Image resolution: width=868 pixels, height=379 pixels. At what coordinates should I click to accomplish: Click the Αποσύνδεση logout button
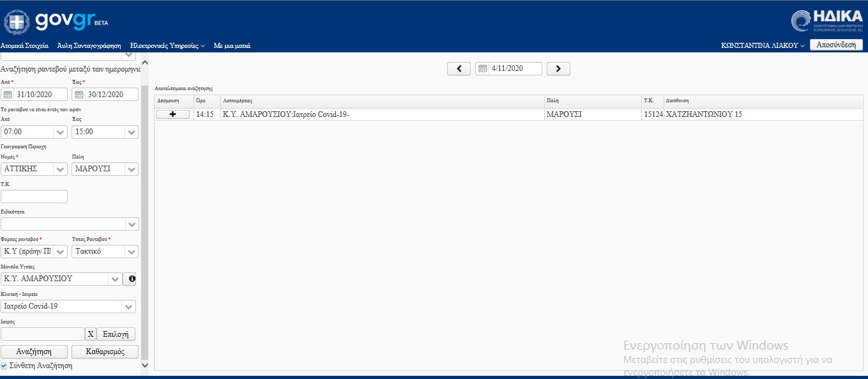coord(836,45)
